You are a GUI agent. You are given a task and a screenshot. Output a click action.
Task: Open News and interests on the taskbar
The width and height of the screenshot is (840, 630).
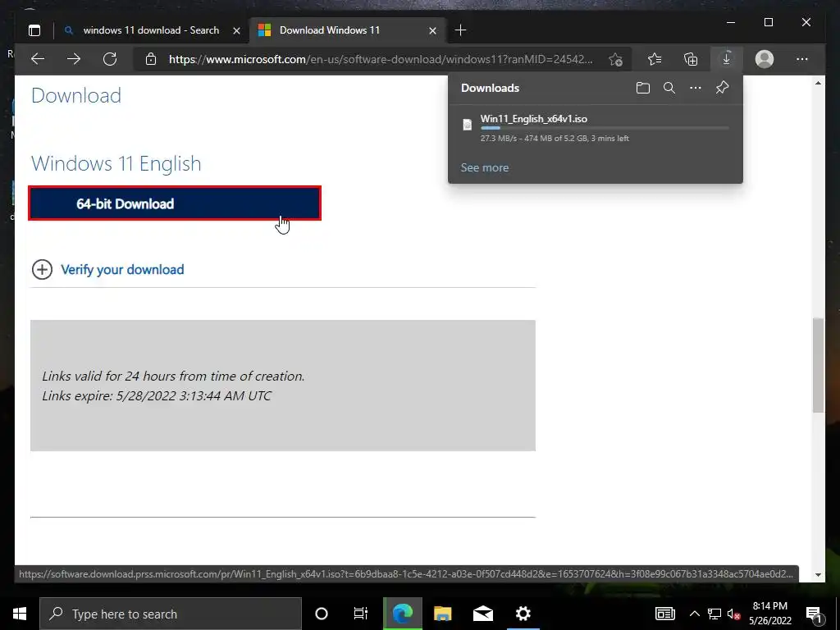click(664, 614)
